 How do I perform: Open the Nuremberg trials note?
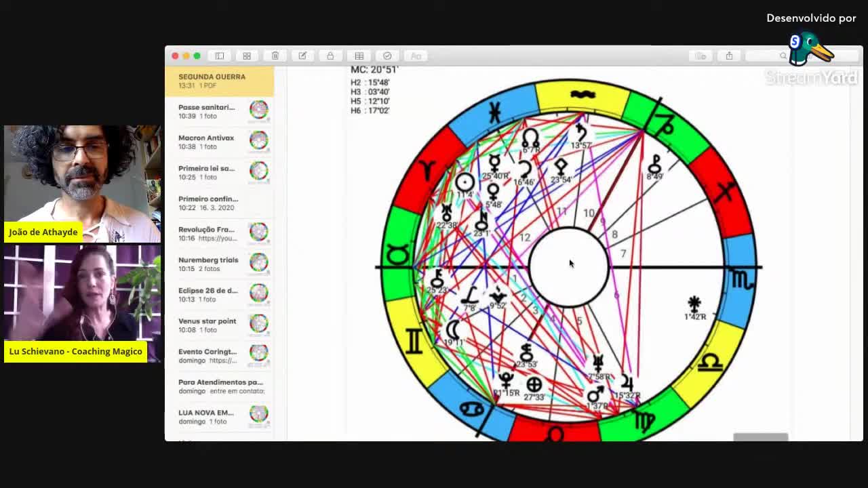point(219,264)
